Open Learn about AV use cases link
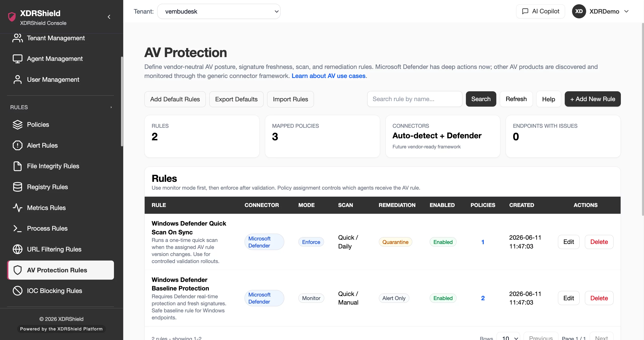 pyautogui.click(x=328, y=76)
